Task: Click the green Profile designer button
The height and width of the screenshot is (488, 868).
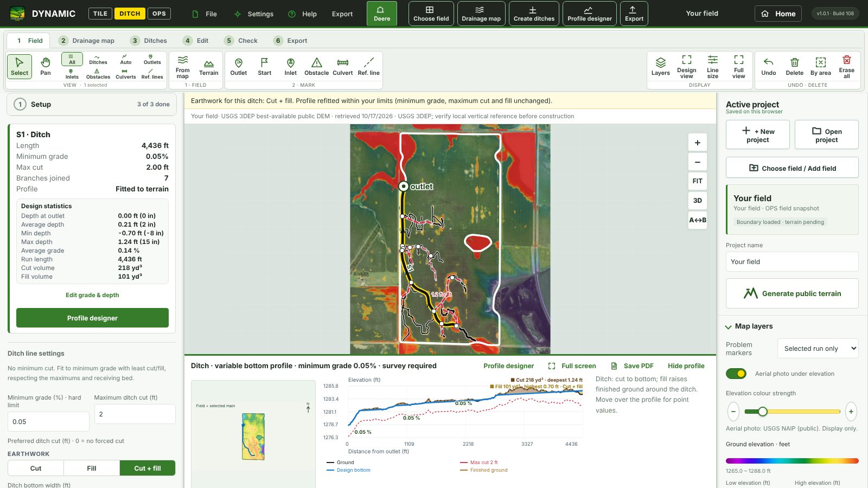Action: (x=92, y=318)
